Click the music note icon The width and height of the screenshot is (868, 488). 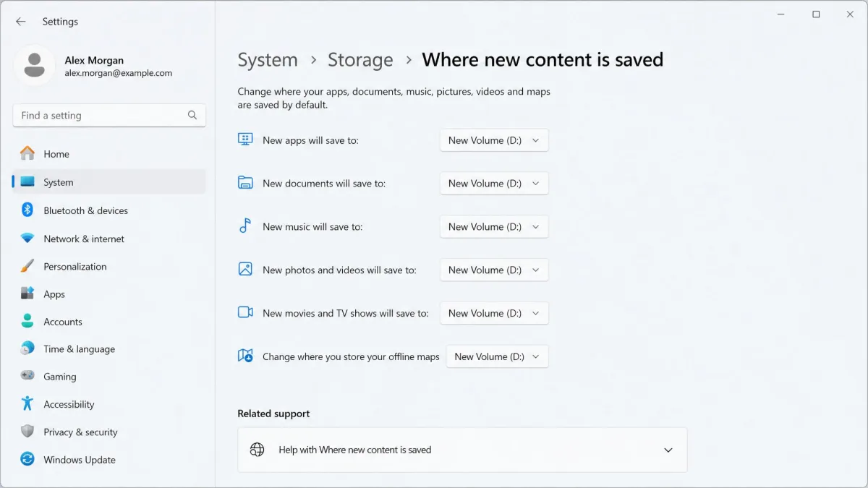point(245,226)
